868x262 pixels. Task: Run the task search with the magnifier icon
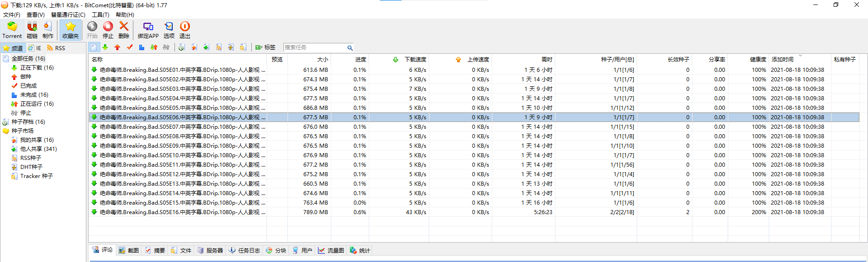click(x=350, y=47)
